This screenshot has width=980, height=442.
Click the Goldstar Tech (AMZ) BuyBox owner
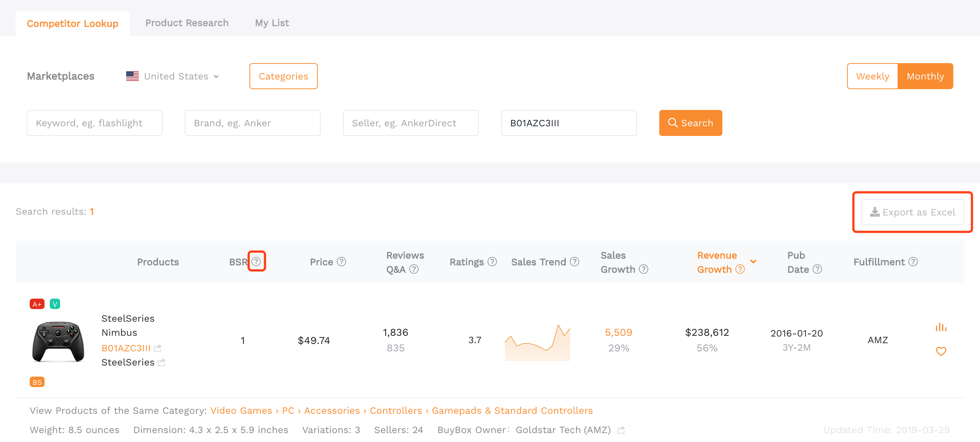tap(563, 430)
